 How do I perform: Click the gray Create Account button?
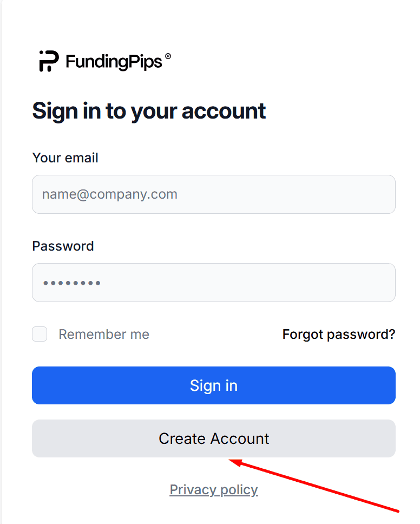tap(214, 438)
